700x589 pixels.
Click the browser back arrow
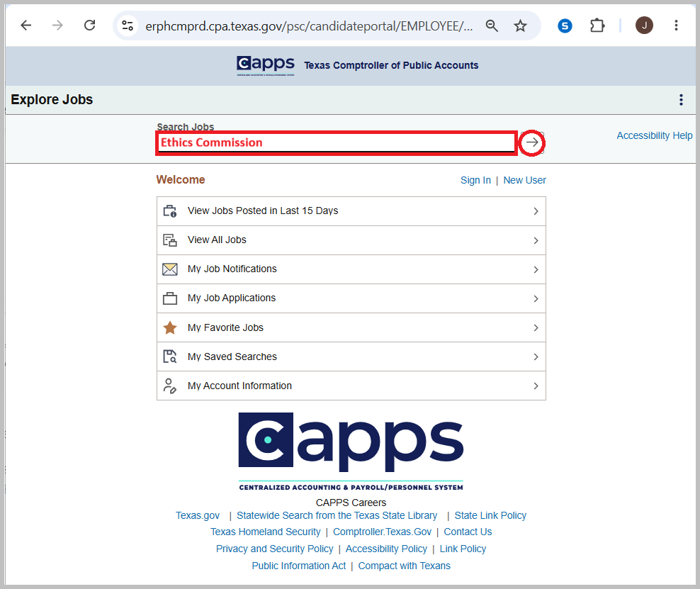26,26
